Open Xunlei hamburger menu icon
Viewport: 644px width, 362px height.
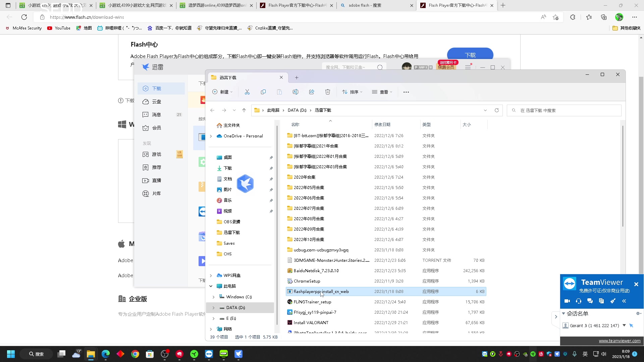click(468, 67)
